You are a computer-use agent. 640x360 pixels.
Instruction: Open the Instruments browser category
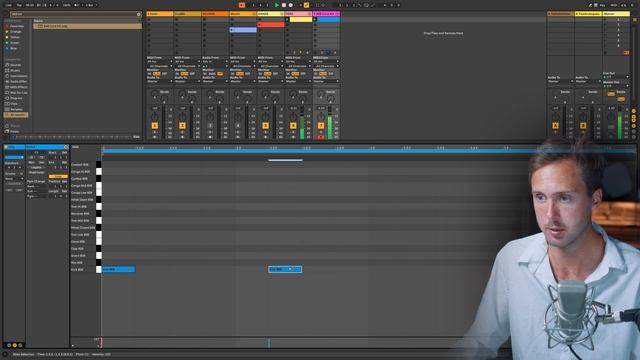coord(16,76)
